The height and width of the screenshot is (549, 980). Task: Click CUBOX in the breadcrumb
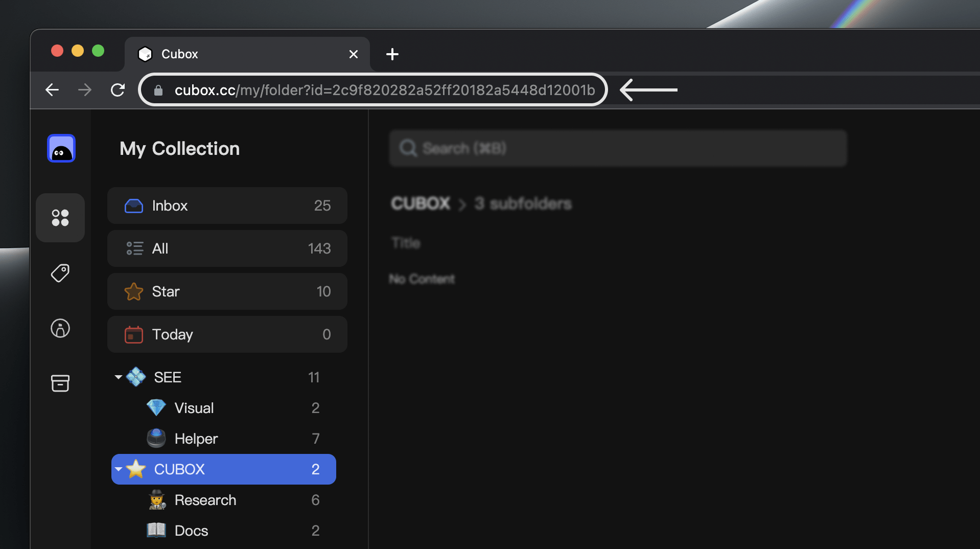(x=421, y=203)
